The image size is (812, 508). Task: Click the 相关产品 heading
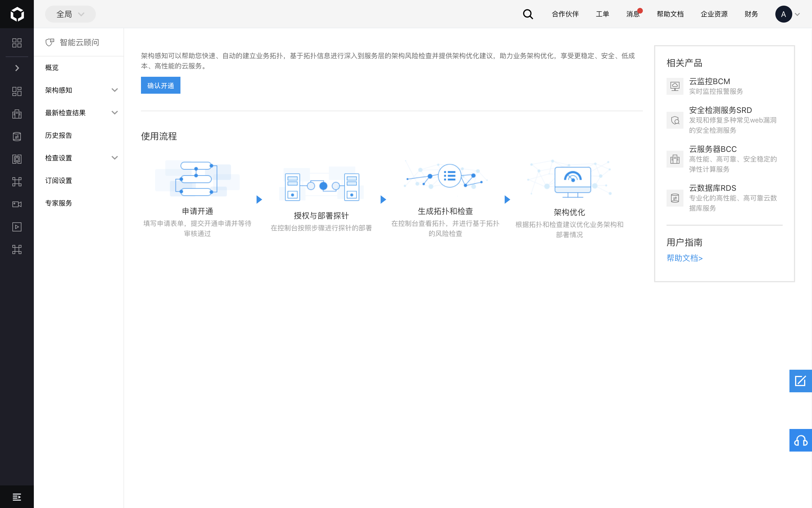click(x=684, y=63)
